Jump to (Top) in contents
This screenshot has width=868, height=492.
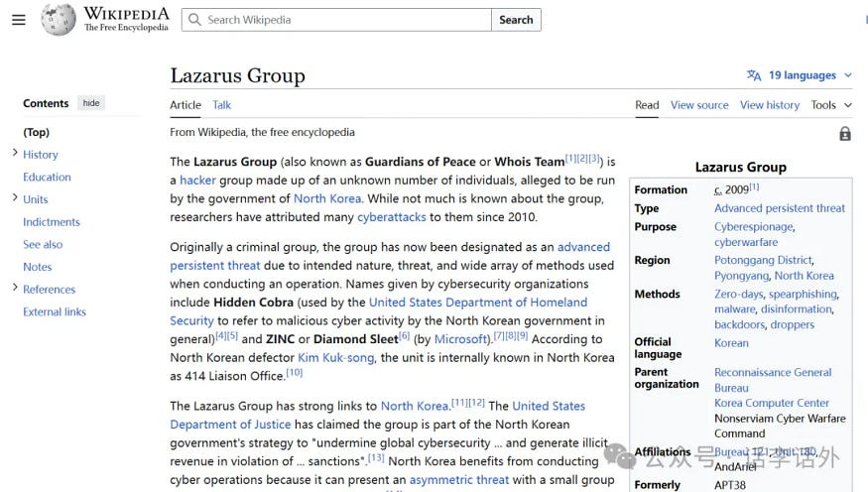(36, 132)
